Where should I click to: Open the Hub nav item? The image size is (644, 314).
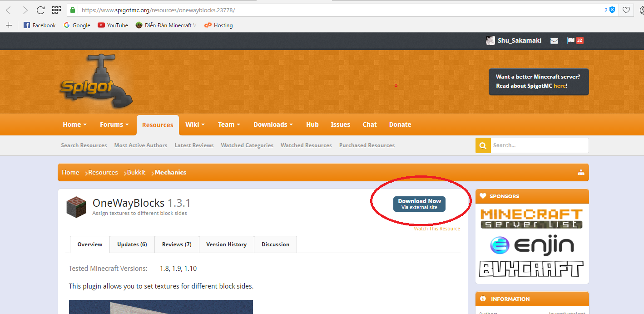312,125
